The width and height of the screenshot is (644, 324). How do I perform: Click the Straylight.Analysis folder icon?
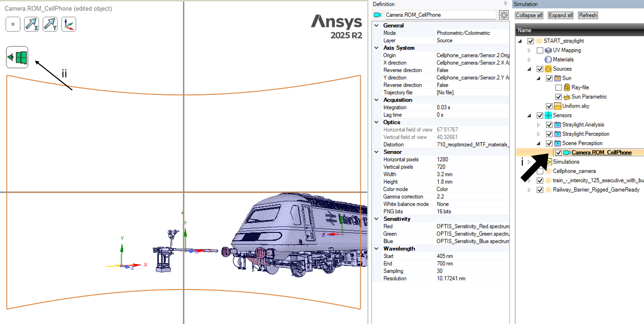(557, 125)
